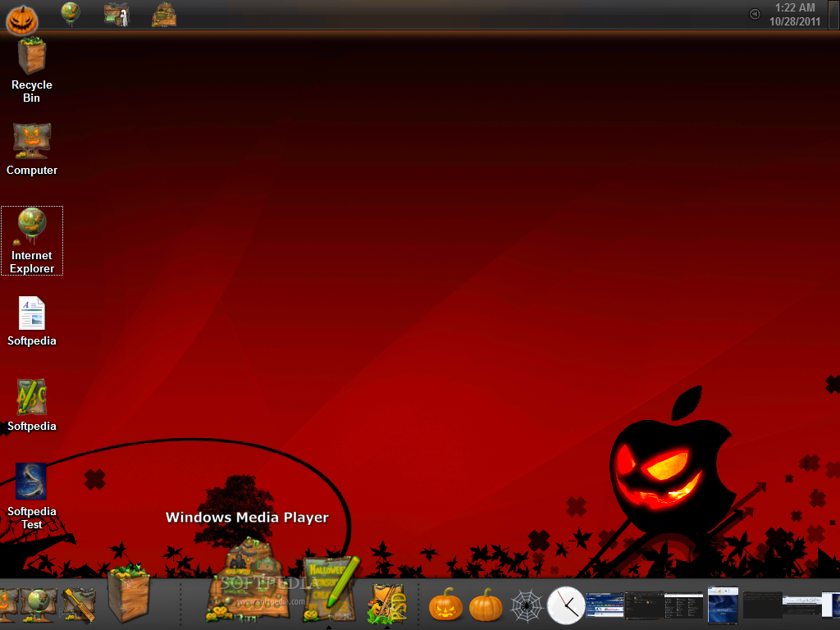The height and width of the screenshot is (630, 840).
Task: Click the Show Desktop strip beside the clock
Action: tap(833, 15)
